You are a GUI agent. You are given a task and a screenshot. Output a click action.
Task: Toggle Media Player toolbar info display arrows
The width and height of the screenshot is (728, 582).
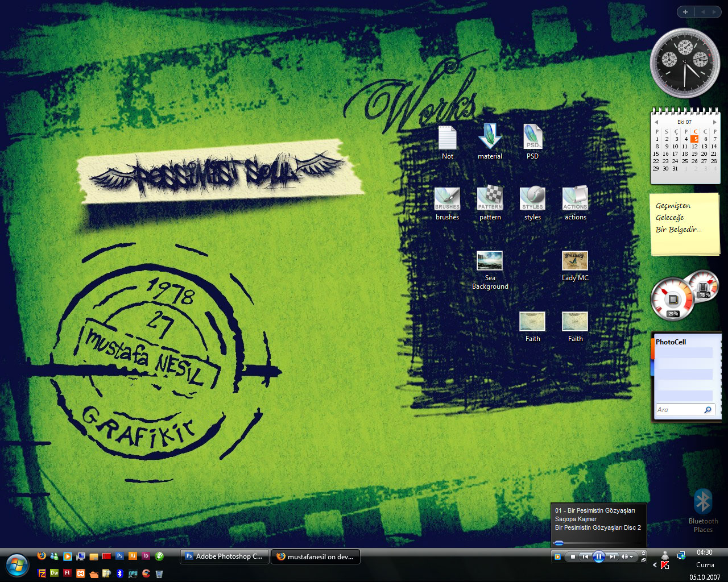pyautogui.click(x=643, y=553)
